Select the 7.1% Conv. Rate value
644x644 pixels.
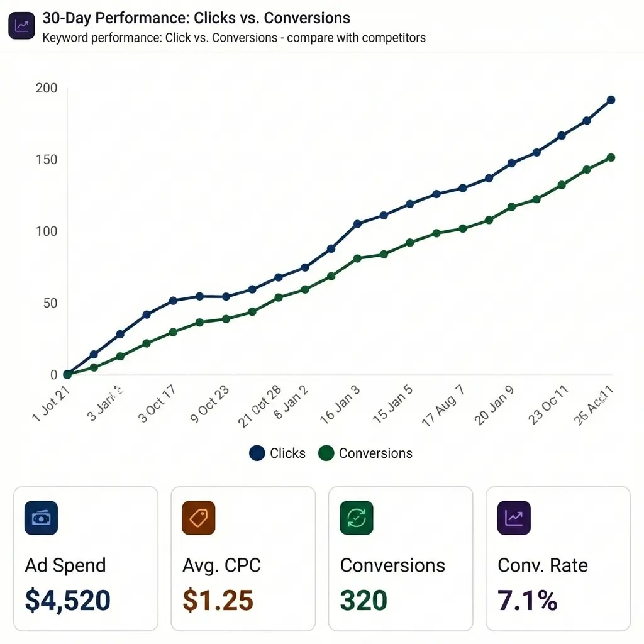(x=527, y=601)
